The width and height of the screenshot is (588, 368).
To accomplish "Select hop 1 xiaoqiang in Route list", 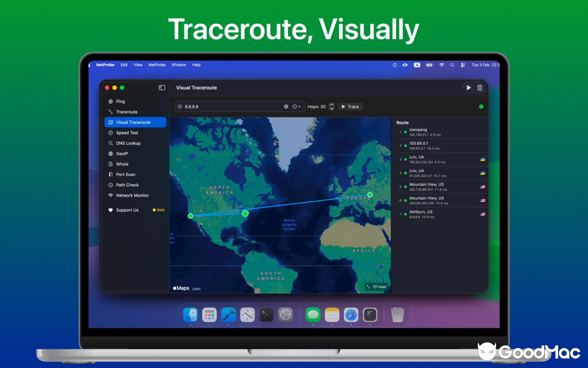I will pyautogui.click(x=440, y=132).
